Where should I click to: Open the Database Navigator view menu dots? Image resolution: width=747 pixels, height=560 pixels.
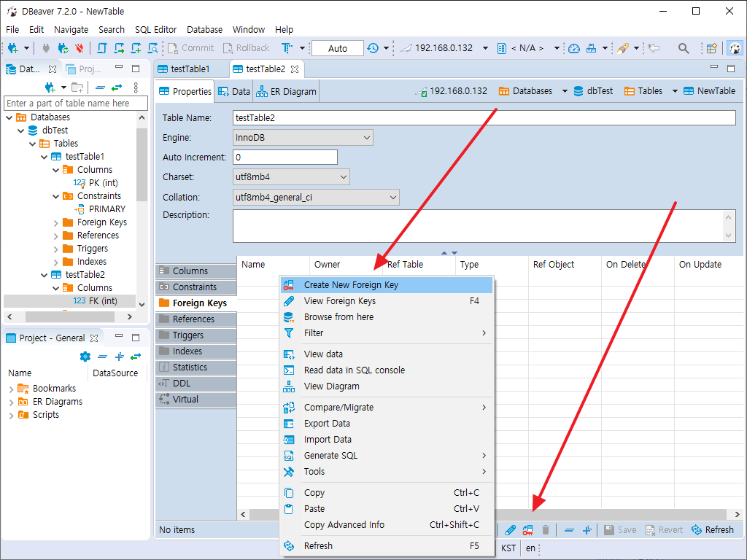(x=136, y=87)
